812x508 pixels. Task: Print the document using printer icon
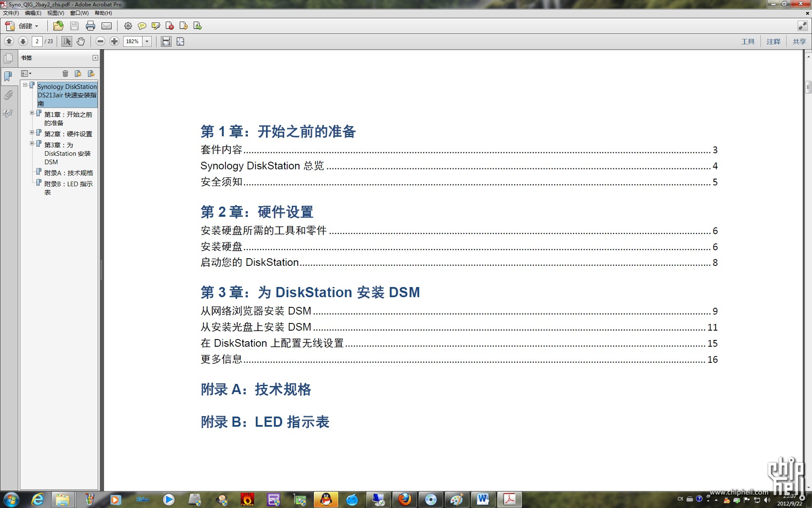tap(91, 26)
